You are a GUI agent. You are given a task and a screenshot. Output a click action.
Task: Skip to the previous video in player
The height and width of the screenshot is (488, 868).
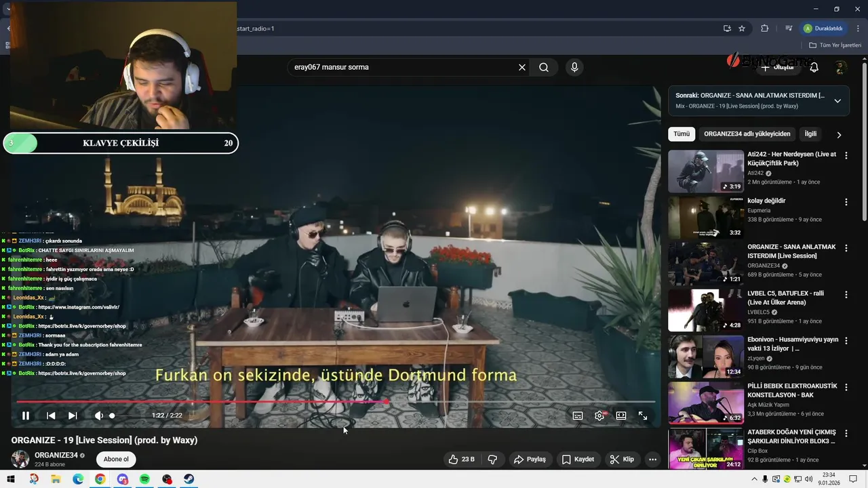[x=51, y=415]
